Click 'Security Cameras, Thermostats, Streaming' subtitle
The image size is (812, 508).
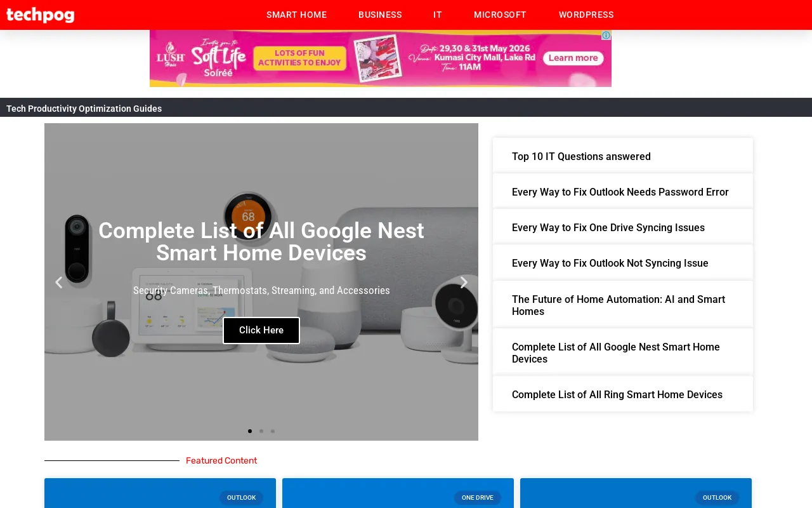pos(261,290)
